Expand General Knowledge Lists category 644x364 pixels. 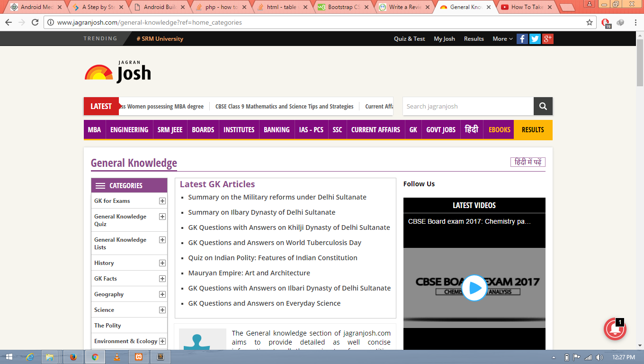click(162, 240)
